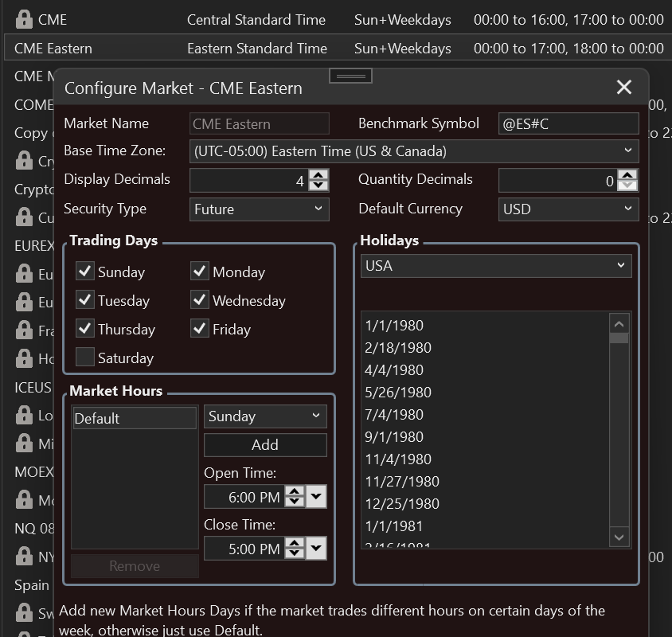Screen dimensions: 672x637
Task: Click the Open Time value field
Action: point(244,497)
